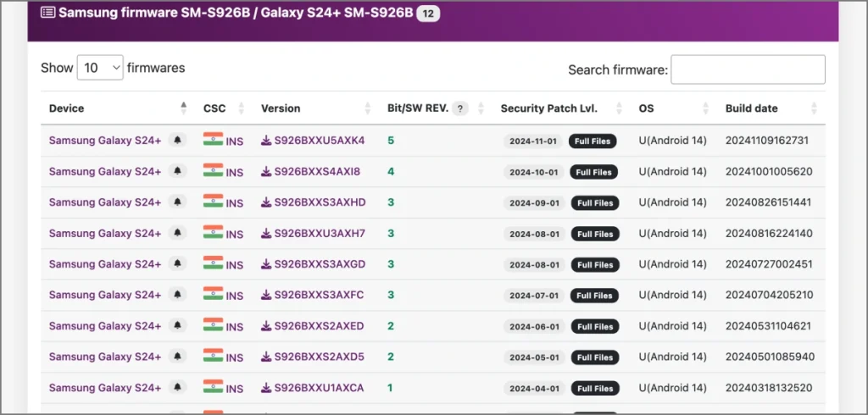Sort table by OS column
868x415 pixels.
point(704,108)
